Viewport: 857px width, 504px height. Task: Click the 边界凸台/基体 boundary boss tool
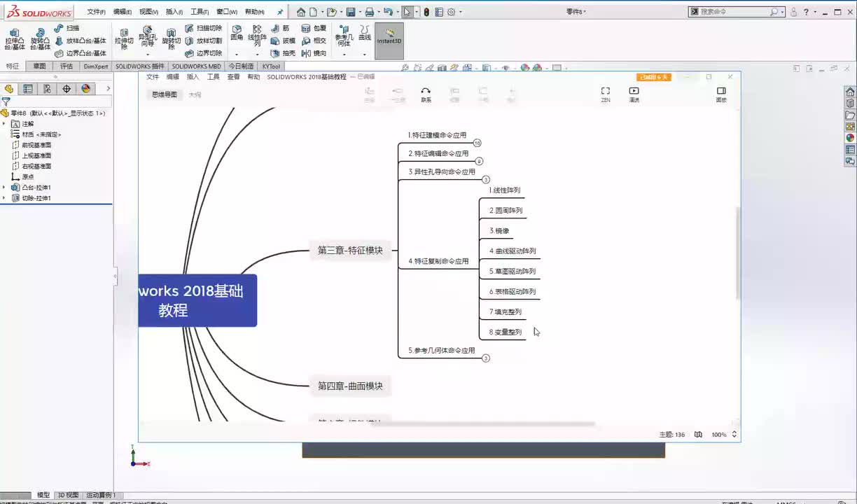(x=81, y=53)
